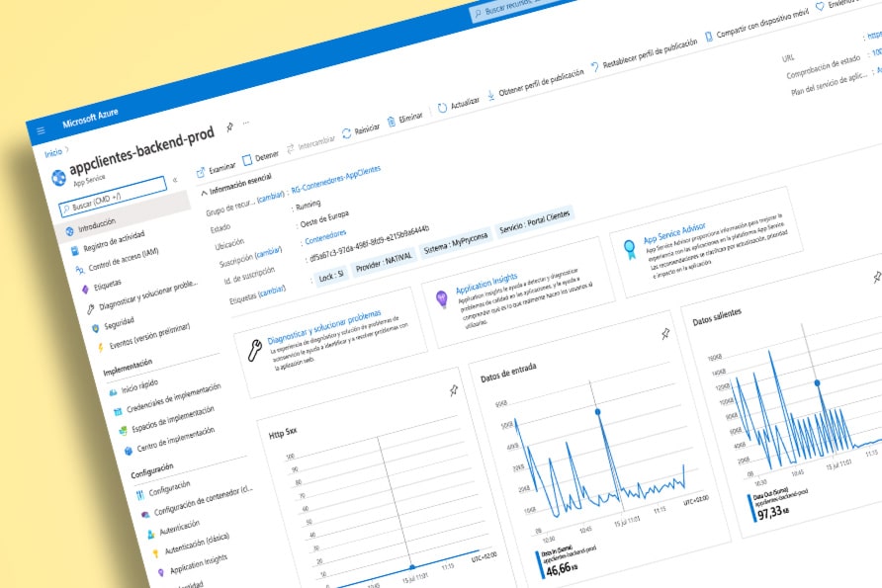Click the Intercambiar toolbar button
The height and width of the screenshot is (588, 882).
(x=311, y=144)
